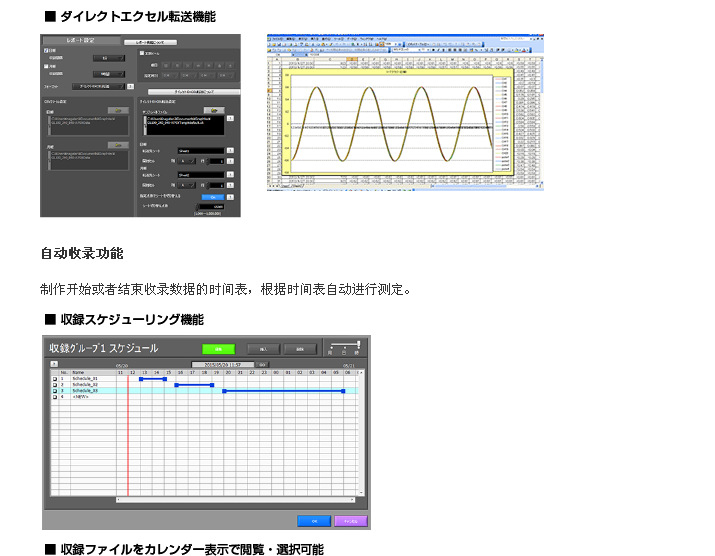Tick the checked checkbox atop report settings
715x556 pixels.
point(46,51)
